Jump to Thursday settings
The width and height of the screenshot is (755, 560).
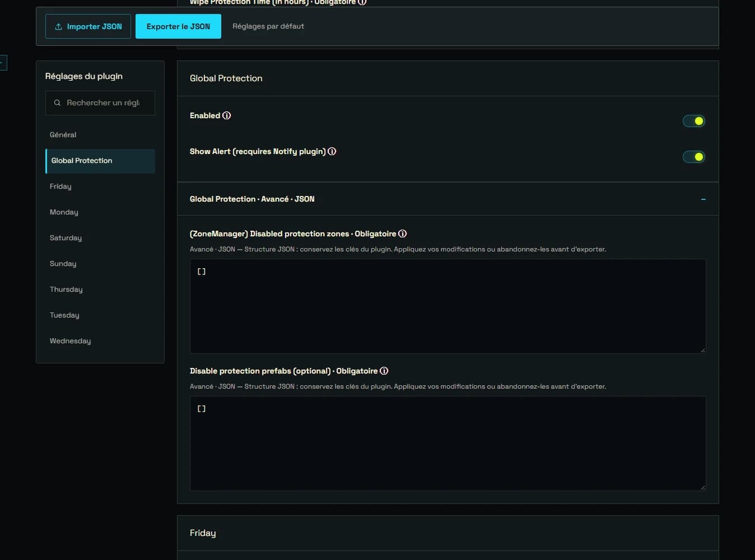pyautogui.click(x=100, y=290)
